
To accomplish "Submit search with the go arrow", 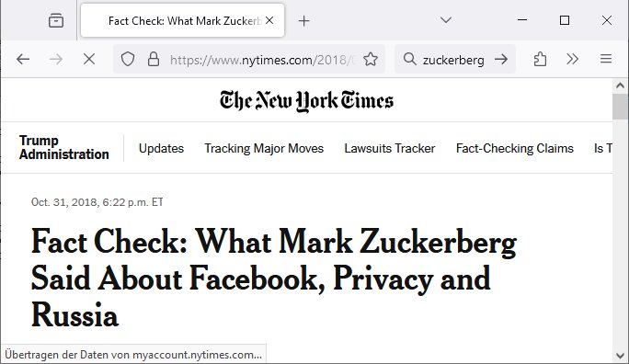I will 501,60.
